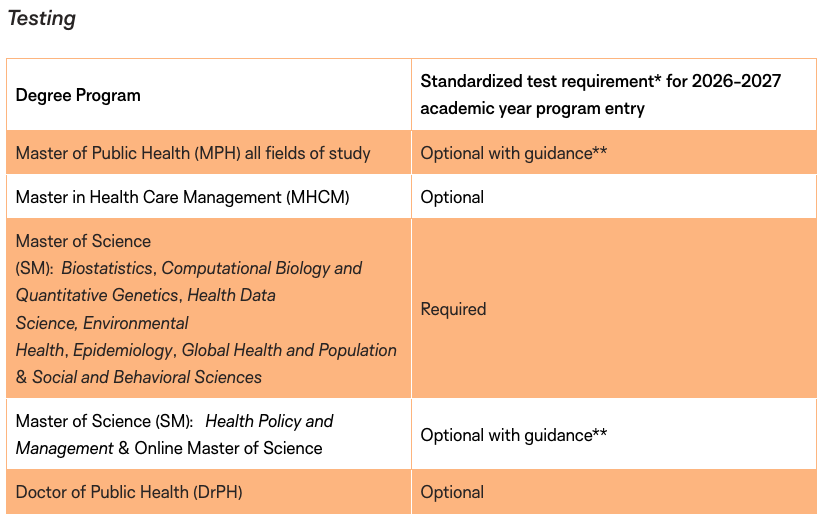Click Optional in the MHCM row

tap(452, 197)
